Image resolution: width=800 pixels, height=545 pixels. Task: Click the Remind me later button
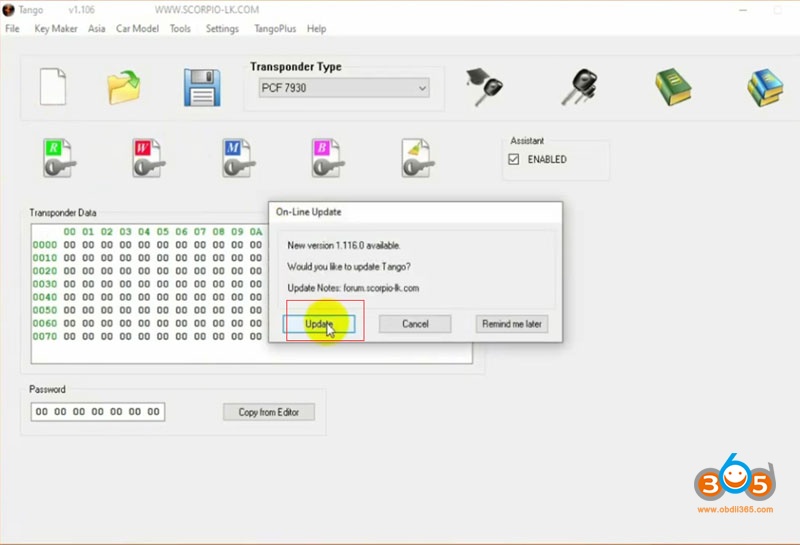[512, 324]
